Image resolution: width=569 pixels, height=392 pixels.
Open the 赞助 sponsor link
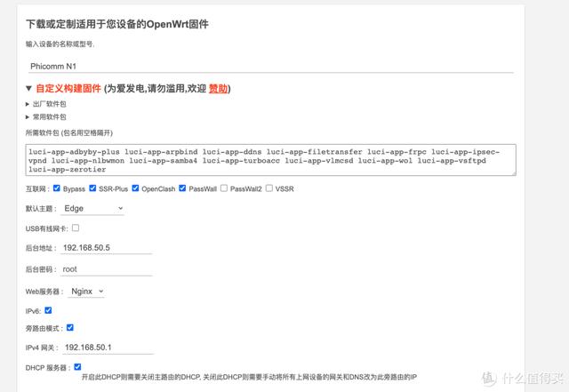coord(218,88)
